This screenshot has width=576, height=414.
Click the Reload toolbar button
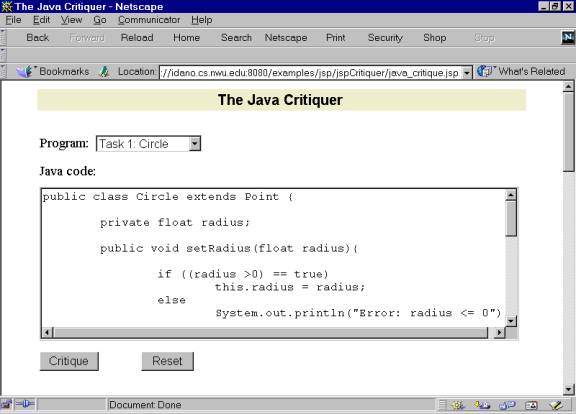tap(137, 37)
